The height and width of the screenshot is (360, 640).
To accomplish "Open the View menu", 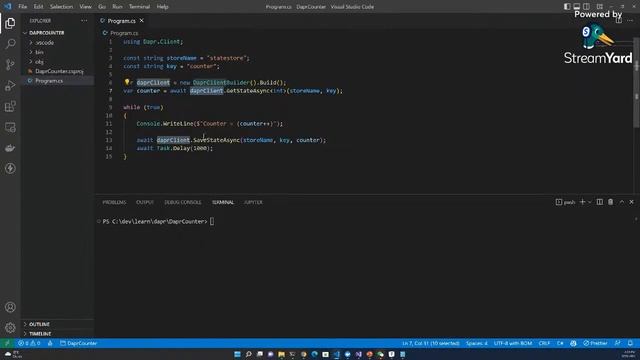I will point(85,7).
